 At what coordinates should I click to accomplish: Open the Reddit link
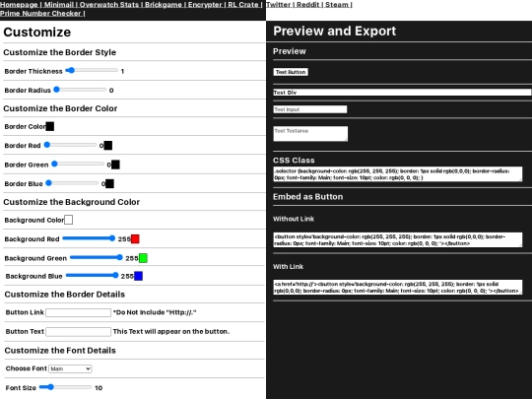pyautogui.click(x=308, y=5)
